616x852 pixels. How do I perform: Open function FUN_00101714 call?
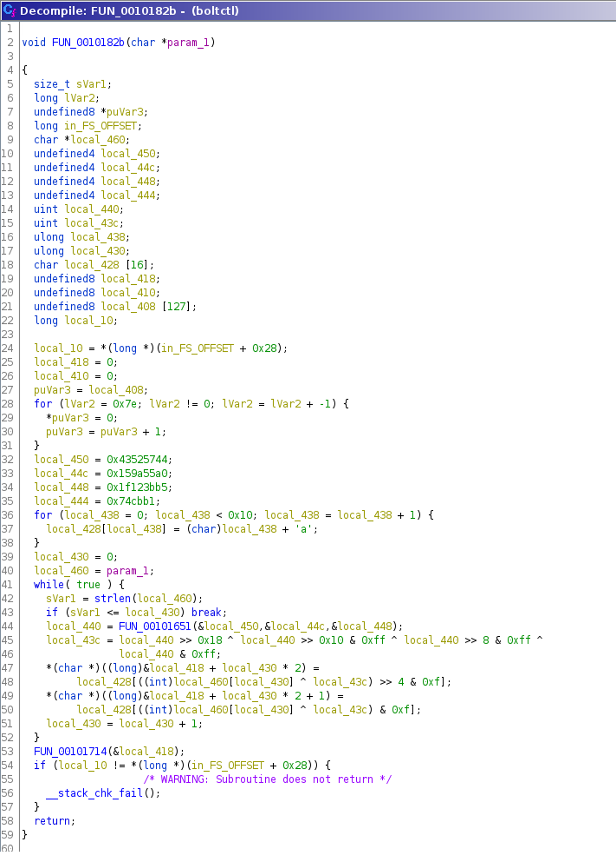point(70,752)
